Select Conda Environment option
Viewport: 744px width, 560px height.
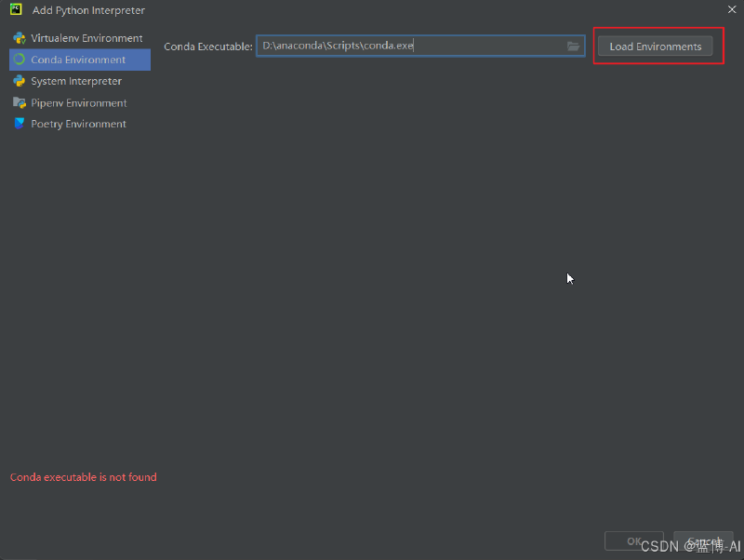click(80, 60)
